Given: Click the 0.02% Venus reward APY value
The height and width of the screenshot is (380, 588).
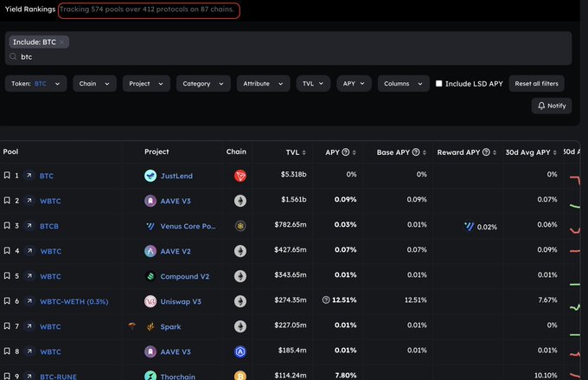Looking at the screenshot, I should point(487,227).
